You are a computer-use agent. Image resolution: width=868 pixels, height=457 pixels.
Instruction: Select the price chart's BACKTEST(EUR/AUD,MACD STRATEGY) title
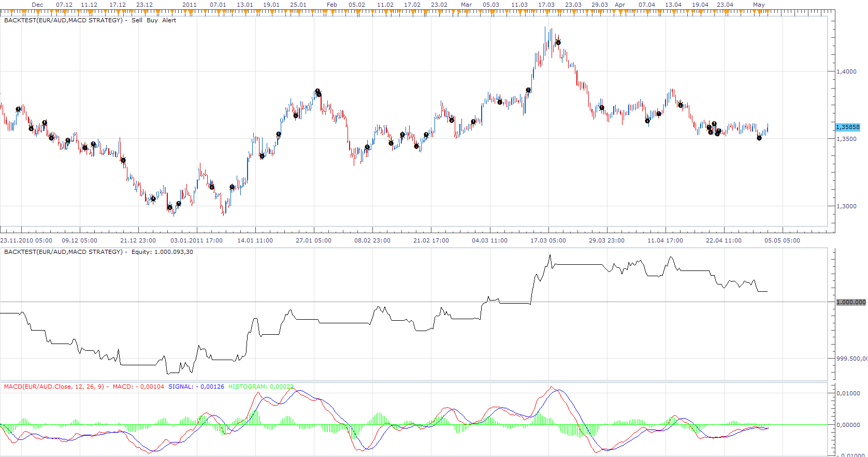[63, 20]
